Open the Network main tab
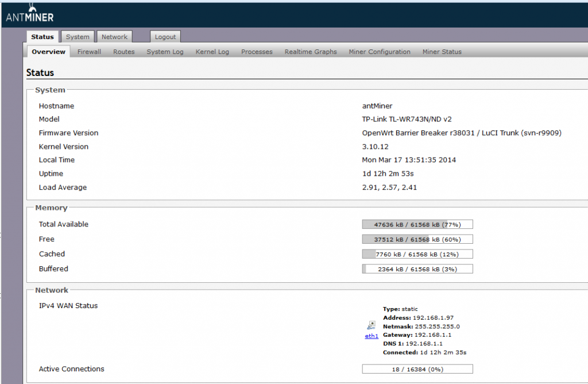 (114, 37)
